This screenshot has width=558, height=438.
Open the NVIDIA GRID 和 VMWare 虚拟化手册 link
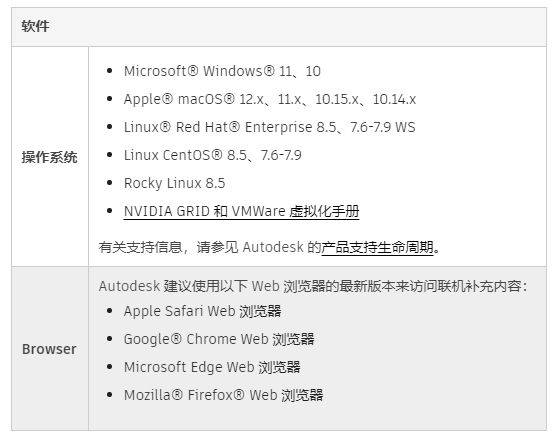[x=241, y=211]
